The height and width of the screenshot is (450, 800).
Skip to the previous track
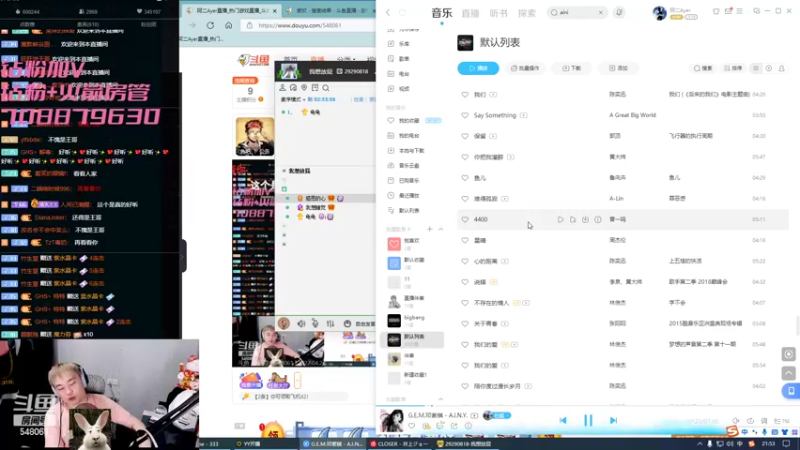(x=563, y=420)
